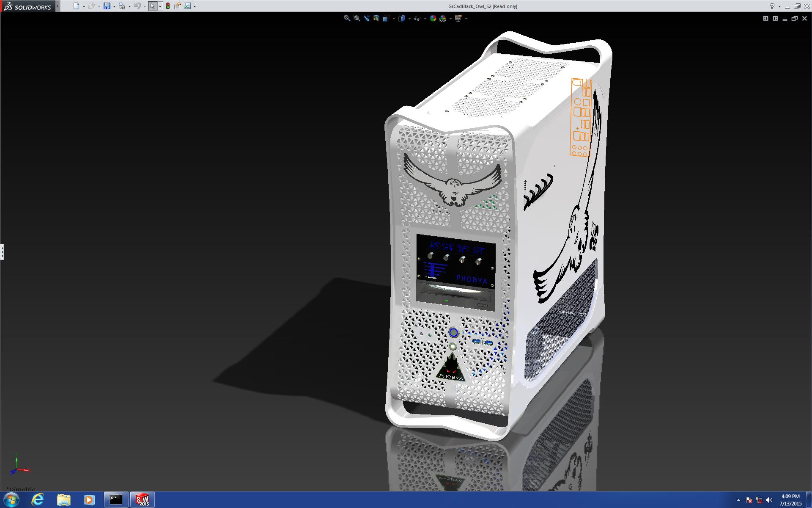The width and height of the screenshot is (812, 508).
Task: Click the New document icon
Action: pyautogui.click(x=76, y=6)
